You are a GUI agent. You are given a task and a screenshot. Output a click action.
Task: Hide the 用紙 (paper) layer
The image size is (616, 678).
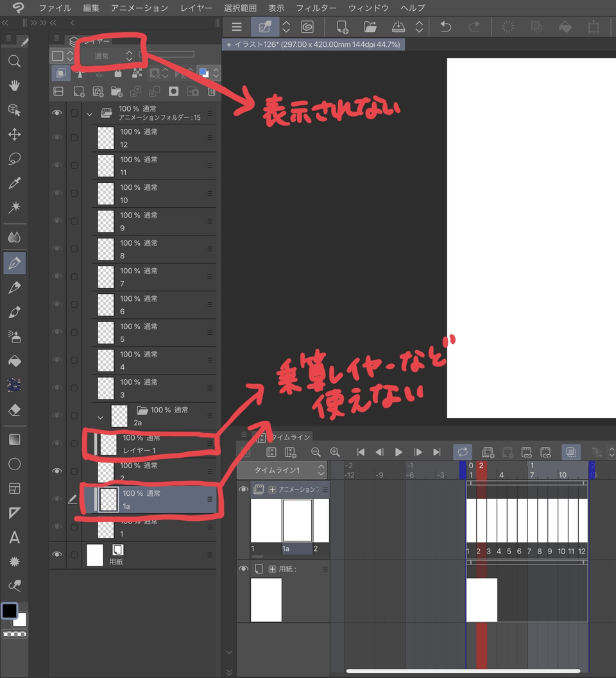(x=57, y=554)
